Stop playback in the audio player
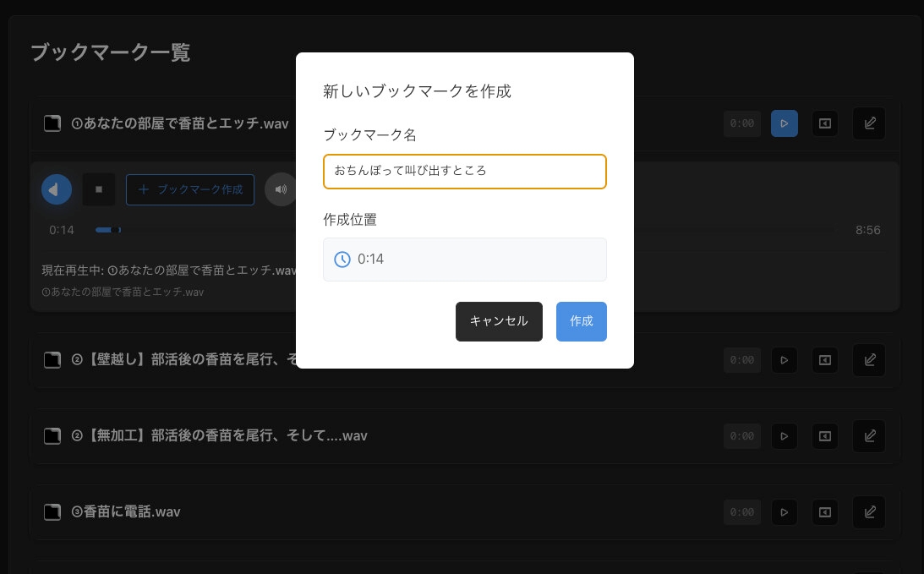The width and height of the screenshot is (924, 574). (99, 189)
